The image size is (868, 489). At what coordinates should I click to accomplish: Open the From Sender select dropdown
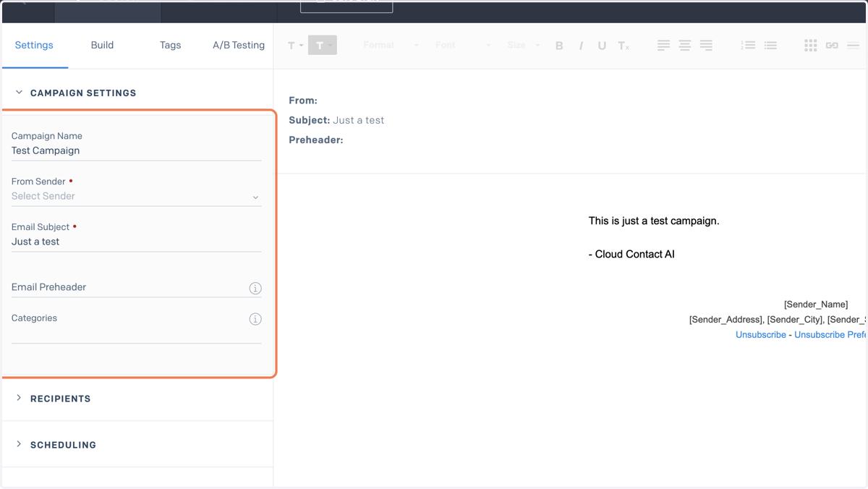(x=136, y=197)
